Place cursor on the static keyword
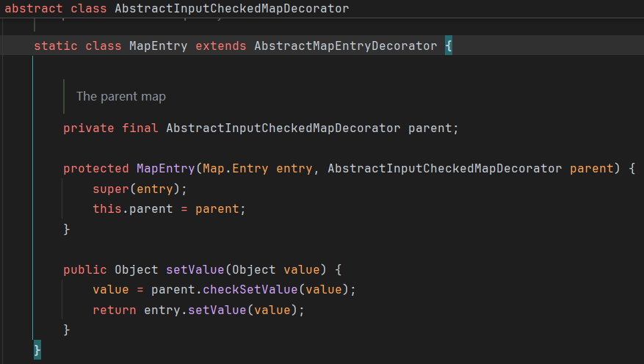 [x=56, y=45]
